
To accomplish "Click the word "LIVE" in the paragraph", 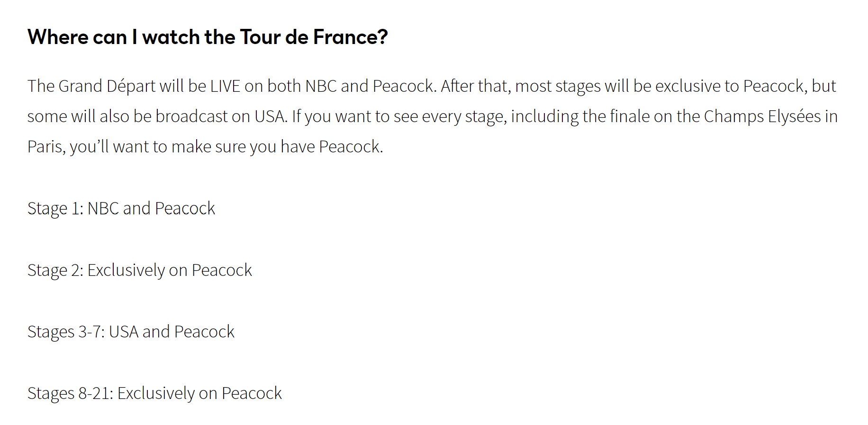I will (x=226, y=86).
